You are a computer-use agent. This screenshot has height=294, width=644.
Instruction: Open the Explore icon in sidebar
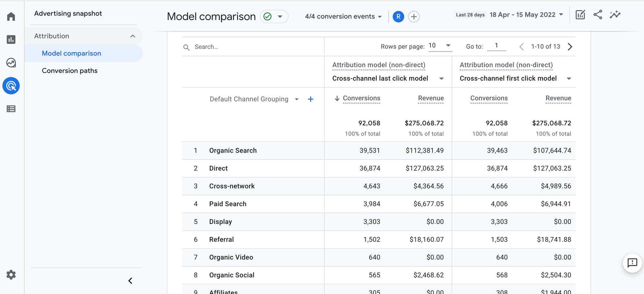(11, 63)
